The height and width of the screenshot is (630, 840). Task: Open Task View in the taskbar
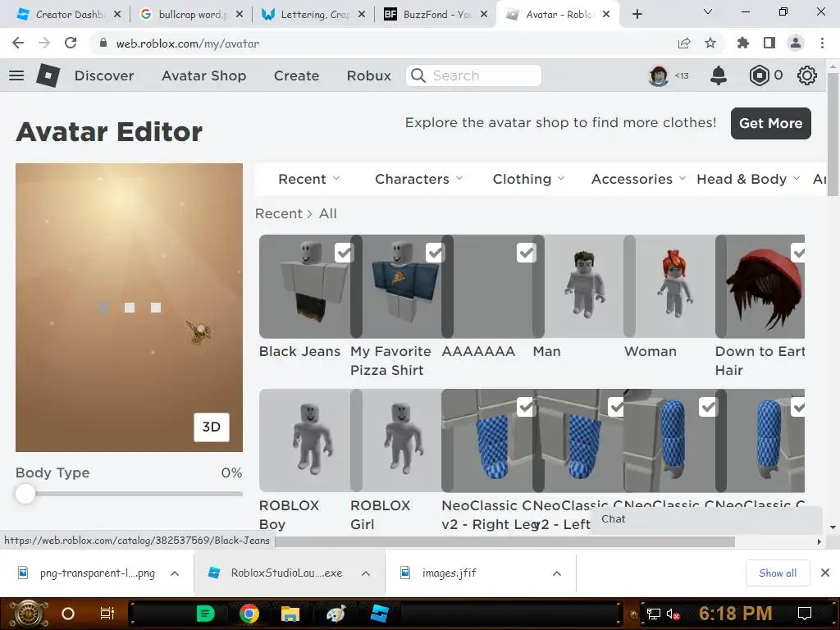click(x=107, y=614)
